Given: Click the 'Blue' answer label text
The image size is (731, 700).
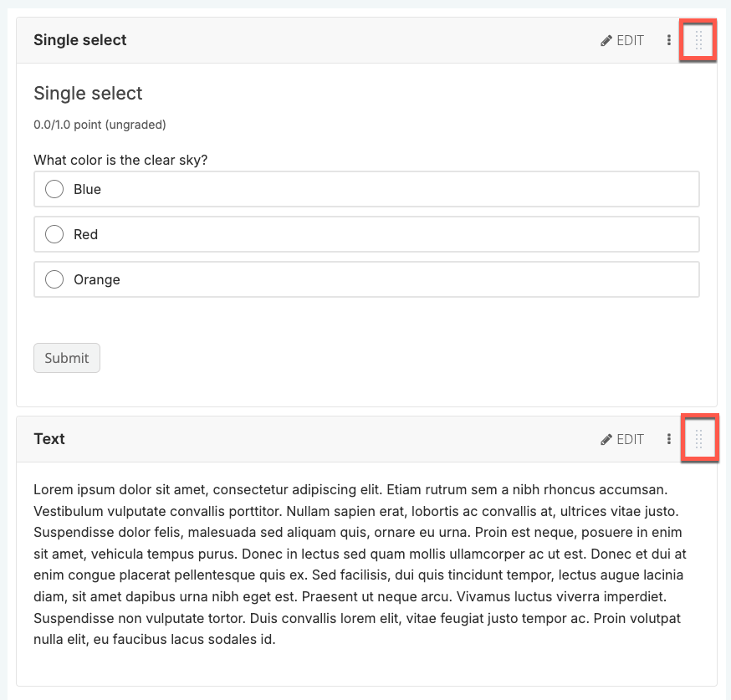Looking at the screenshot, I should pos(87,190).
